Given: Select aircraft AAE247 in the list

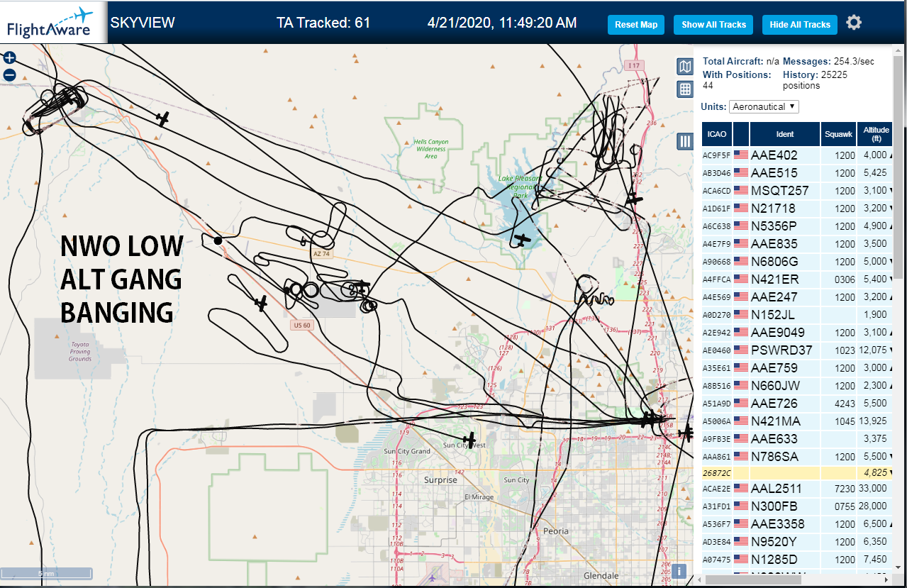Looking at the screenshot, I should pos(798,297).
